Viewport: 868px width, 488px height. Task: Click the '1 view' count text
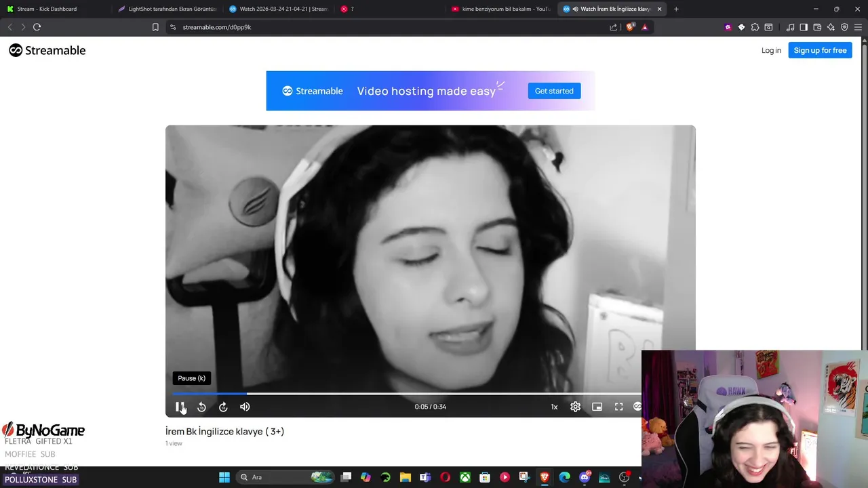tap(174, 443)
